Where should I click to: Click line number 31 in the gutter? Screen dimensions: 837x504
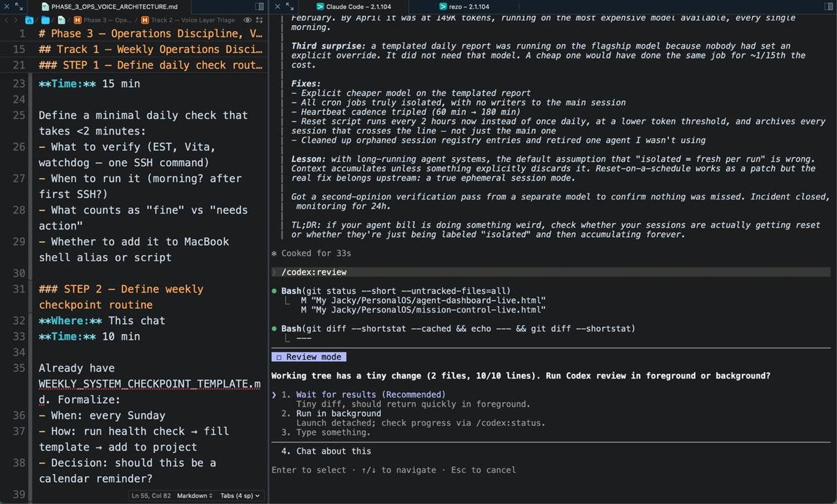(19, 289)
